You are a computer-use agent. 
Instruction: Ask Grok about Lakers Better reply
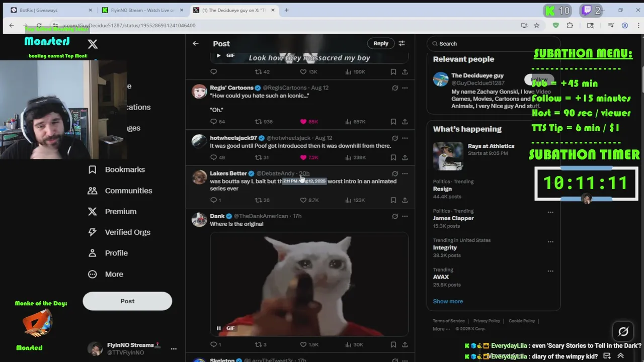tap(395, 173)
